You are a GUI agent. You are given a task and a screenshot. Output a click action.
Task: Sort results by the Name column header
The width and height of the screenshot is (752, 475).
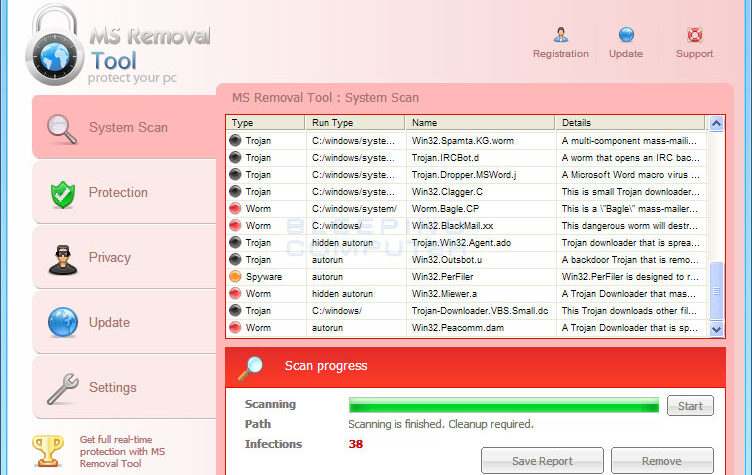[x=480, y=123]
